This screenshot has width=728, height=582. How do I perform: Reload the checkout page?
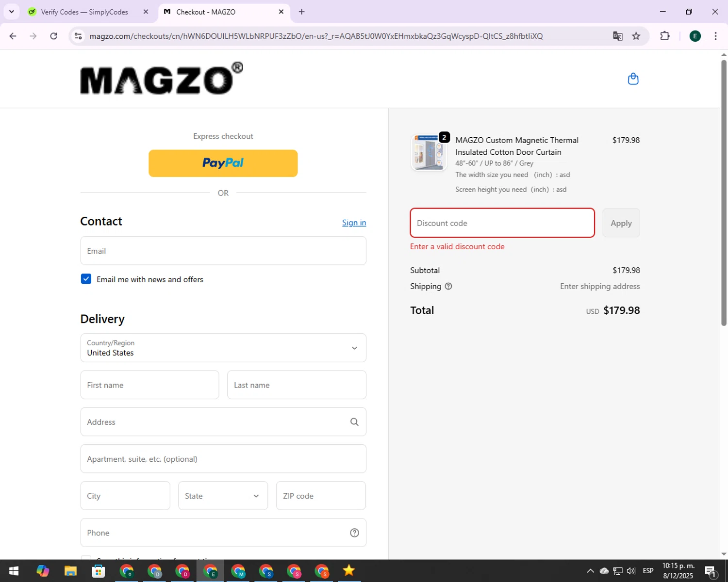click(x=54, y=36)
